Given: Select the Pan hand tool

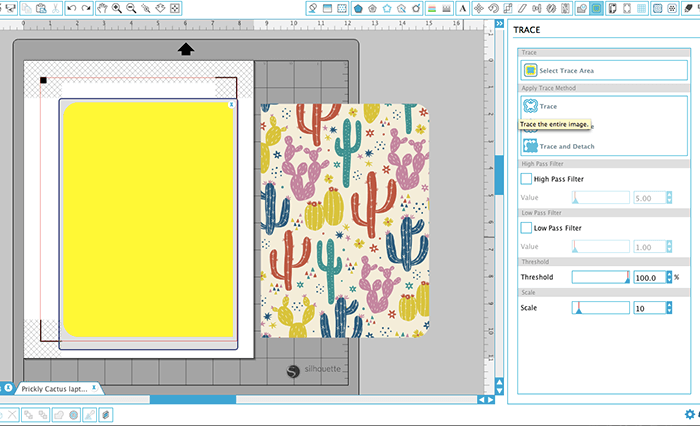Looking at the screenshot, I should 102,8.
